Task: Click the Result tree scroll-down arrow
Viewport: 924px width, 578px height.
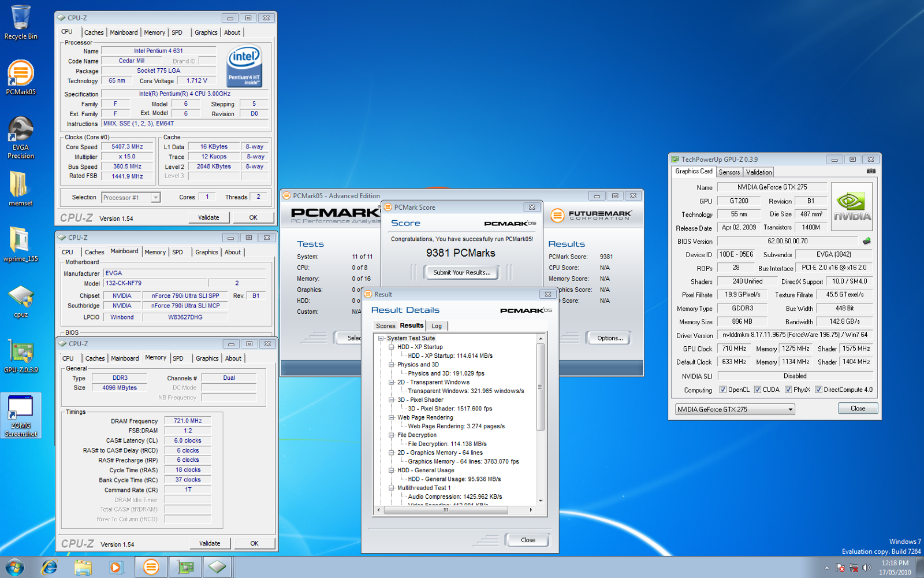Action: coord(541,501)
